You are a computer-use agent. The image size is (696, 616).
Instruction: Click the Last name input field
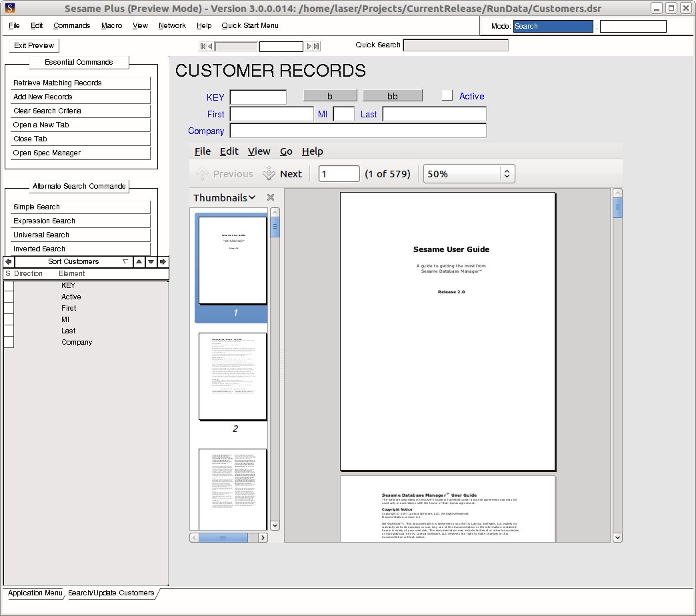434,114
